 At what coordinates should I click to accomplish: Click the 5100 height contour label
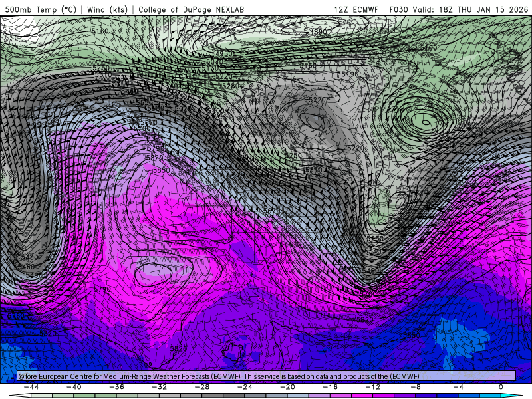click(x=428, y=48)
